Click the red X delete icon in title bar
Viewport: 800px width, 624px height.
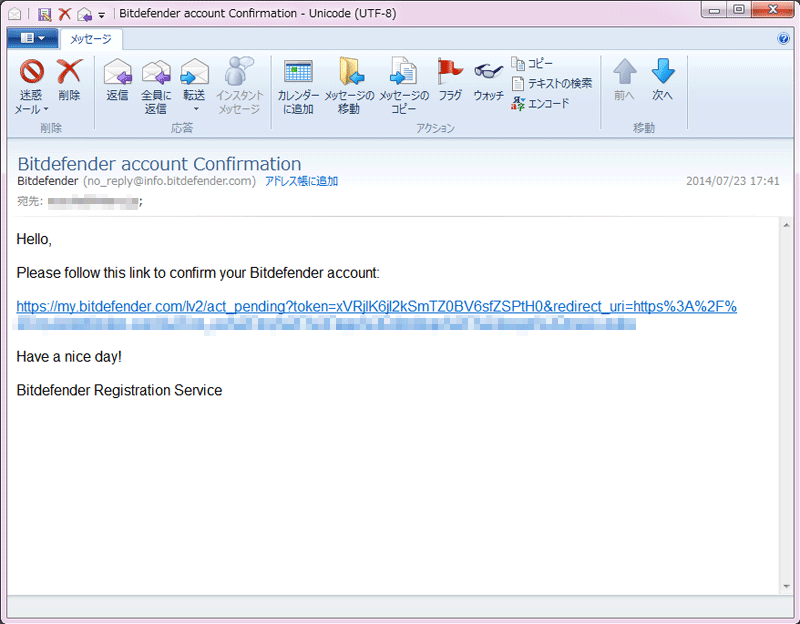coord(65,14)
